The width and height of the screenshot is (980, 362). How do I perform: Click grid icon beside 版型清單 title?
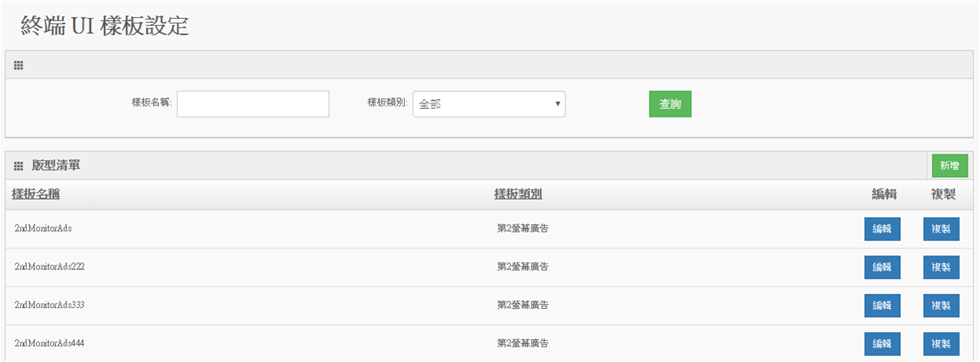[x=19, y=166]
